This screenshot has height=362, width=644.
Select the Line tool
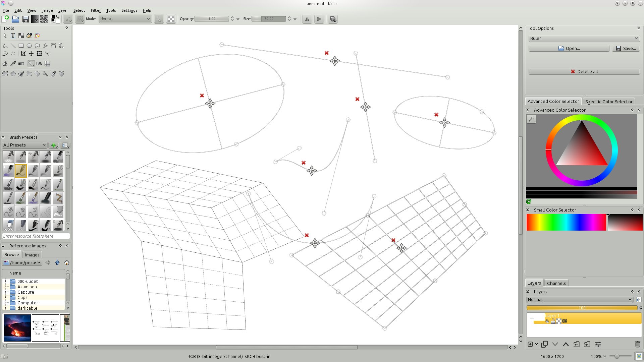(13, 46)
